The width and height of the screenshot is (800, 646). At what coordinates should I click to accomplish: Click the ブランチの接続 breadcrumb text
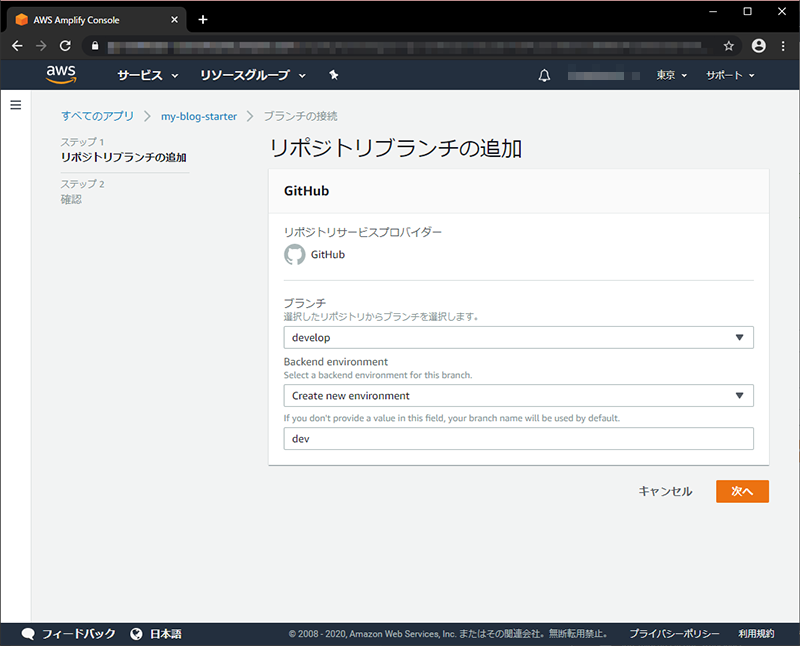[x=301, y=116]
